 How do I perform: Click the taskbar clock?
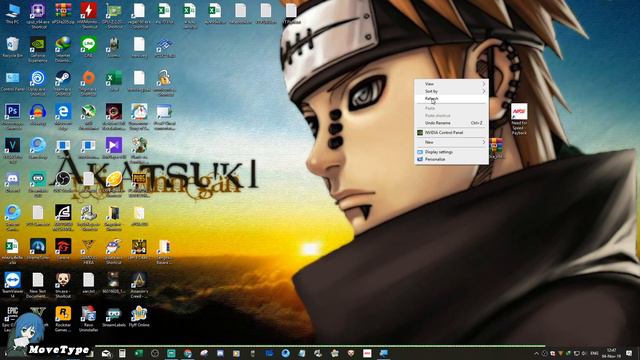tap(611, 353)
